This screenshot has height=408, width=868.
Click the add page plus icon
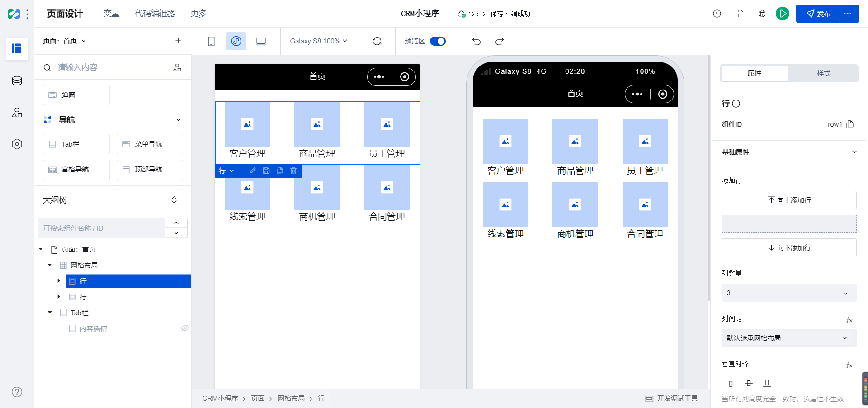click(178, 41)
